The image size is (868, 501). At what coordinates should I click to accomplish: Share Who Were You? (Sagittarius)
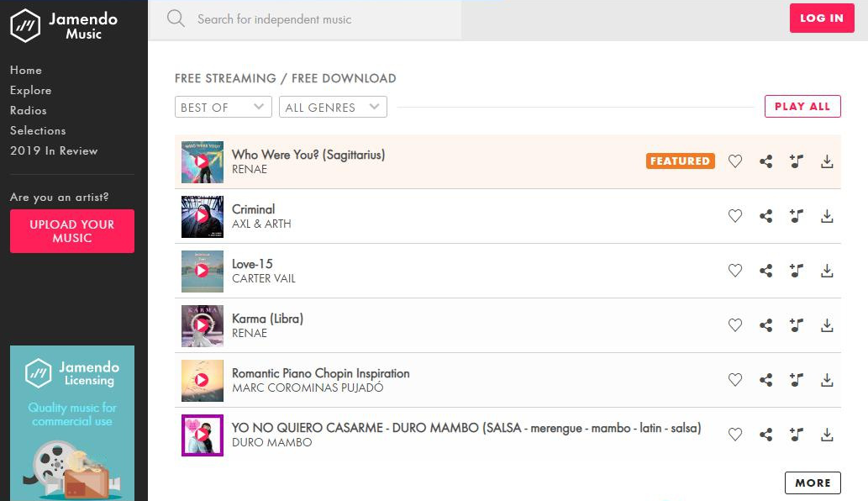tap(766, 161)
